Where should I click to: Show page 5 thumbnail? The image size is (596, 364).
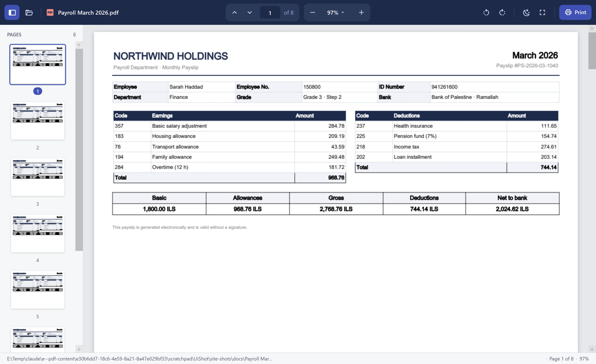[x=38, y=290]
